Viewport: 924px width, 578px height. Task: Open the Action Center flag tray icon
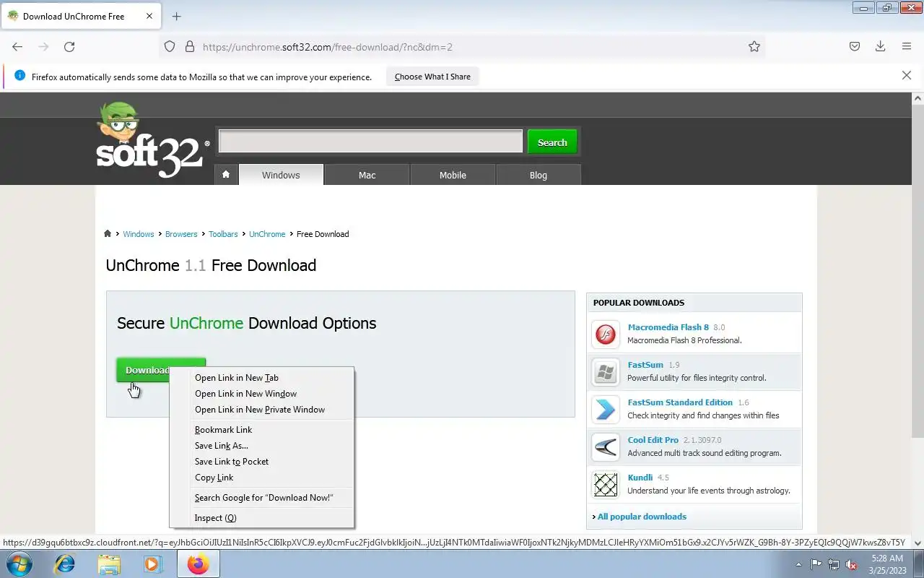[816, 564]
